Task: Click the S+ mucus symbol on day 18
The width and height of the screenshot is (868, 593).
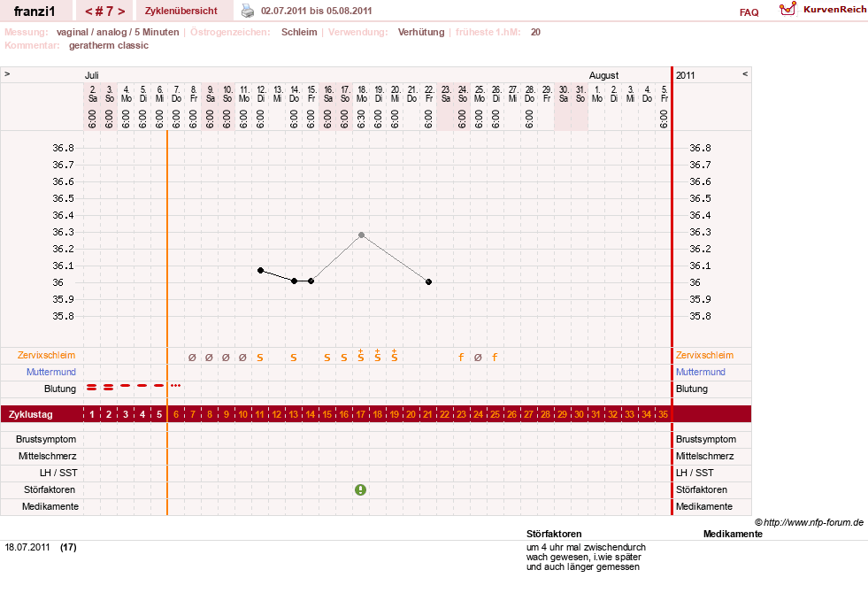Action: click(378, 356)
